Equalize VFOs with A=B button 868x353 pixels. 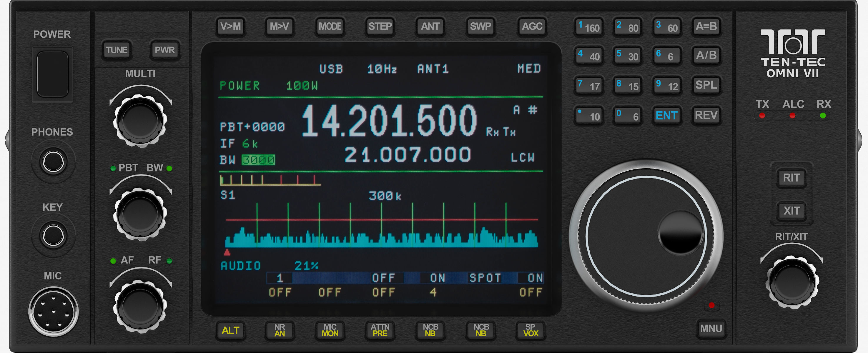tap(706, 26)
